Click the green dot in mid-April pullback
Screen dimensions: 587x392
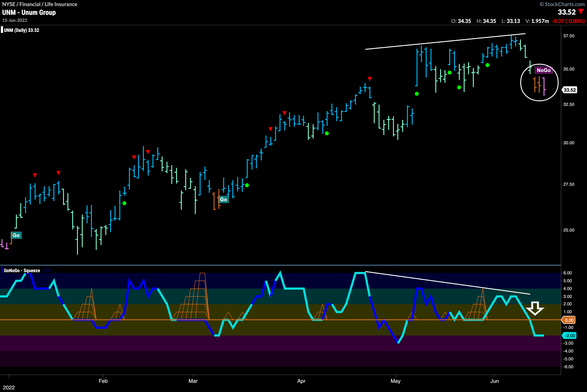click(x=327, y=134)
